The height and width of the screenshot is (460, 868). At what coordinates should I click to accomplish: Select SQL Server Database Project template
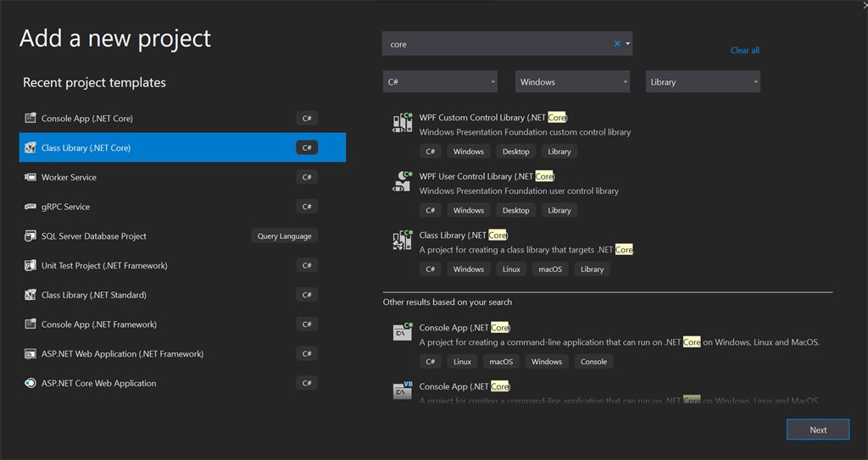183,236
